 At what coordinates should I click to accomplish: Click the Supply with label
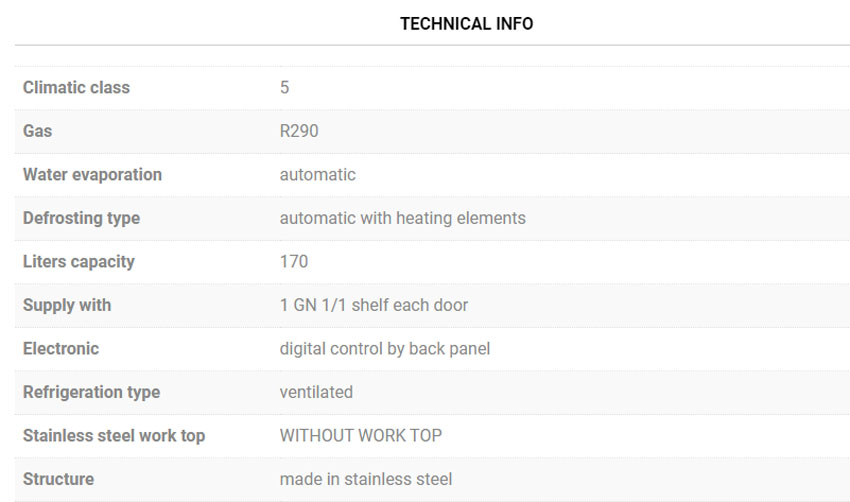point(67,305)
